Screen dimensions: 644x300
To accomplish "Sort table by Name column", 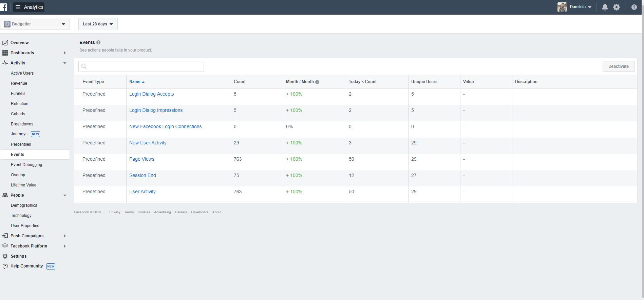I will [137, 82].
